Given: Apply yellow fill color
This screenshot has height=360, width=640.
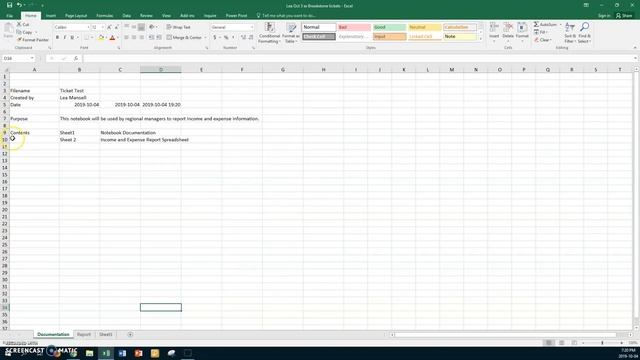Looking at the screenshot, I should 101,38.
